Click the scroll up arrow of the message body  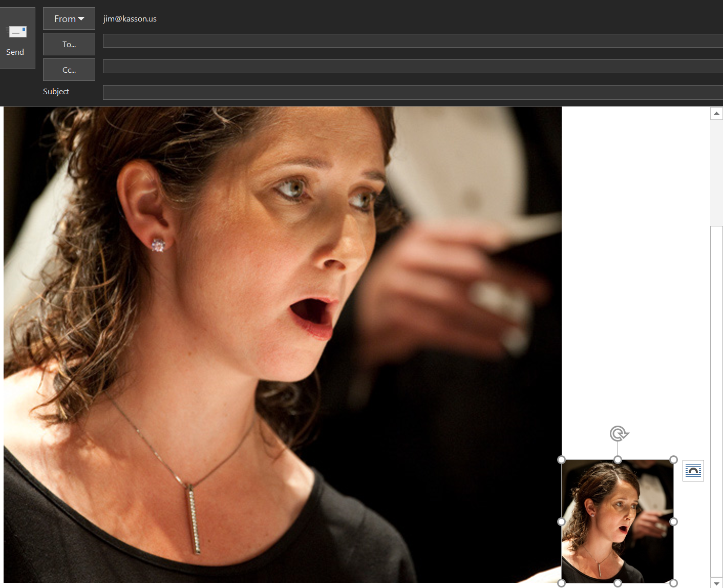click(717, 113)
